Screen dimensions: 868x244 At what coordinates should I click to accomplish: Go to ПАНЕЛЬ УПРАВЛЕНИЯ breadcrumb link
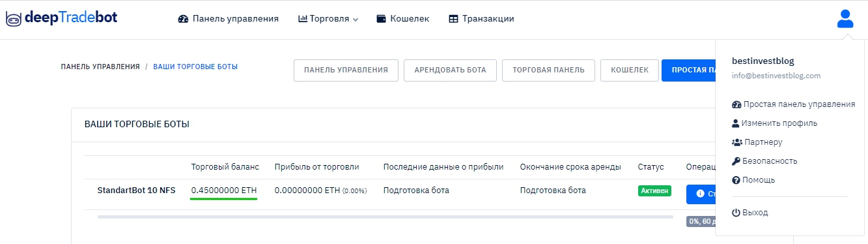tap(100, 67)
